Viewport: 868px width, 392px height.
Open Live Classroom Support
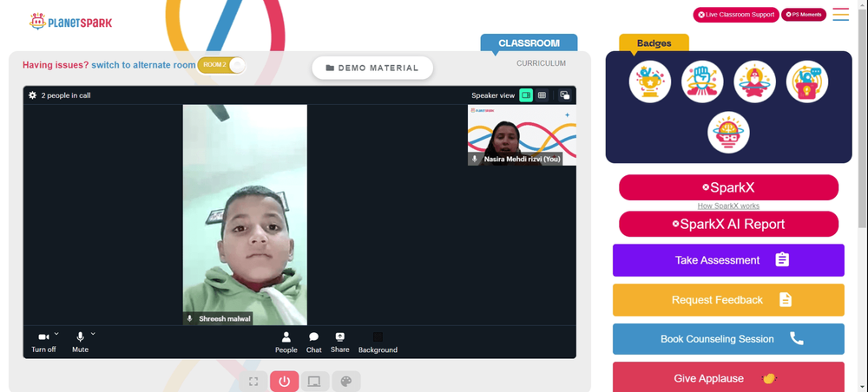click(736, 15)
